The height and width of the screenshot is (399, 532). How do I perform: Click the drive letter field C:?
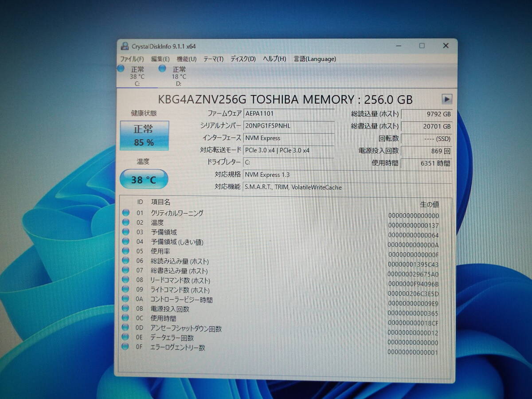pyautogui.click(x=289, y=162)
